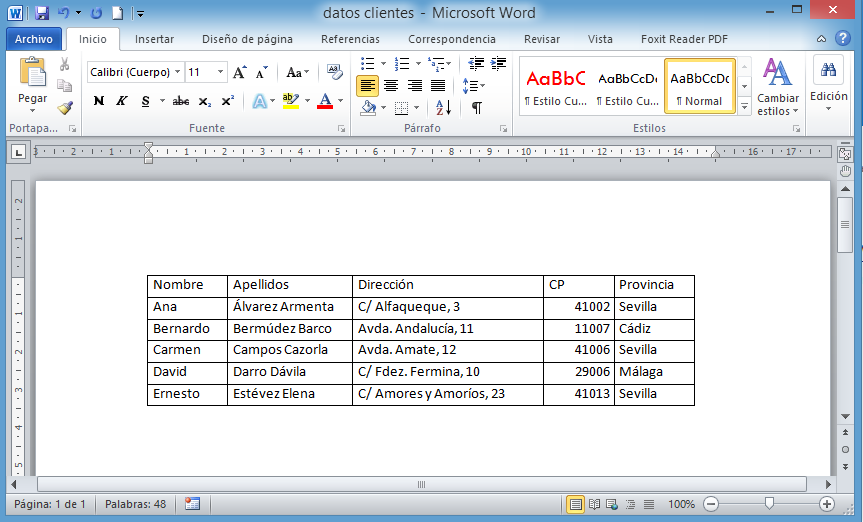Apply the Normal style
Screen dimensions: 863x522
click(x=700, y=86)
